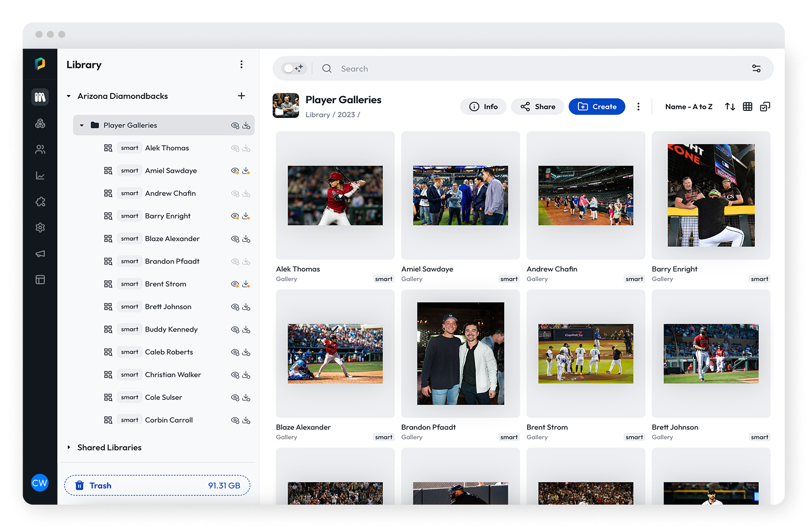Screen dimensions: 812x532
Task: Select Buddy Kennedy in library tree
Action: pos(171,329)
